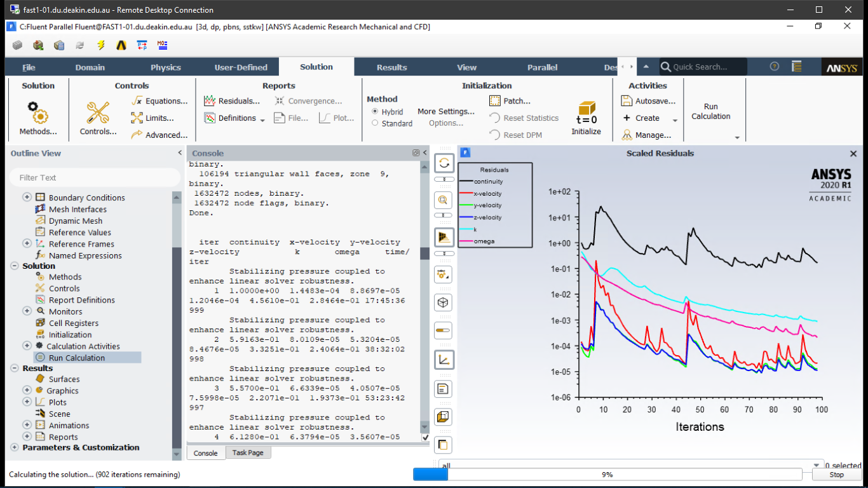Close the Scaled Residuals window
Viewport: 868px width, 488px height.
click(x=853, y=154)
